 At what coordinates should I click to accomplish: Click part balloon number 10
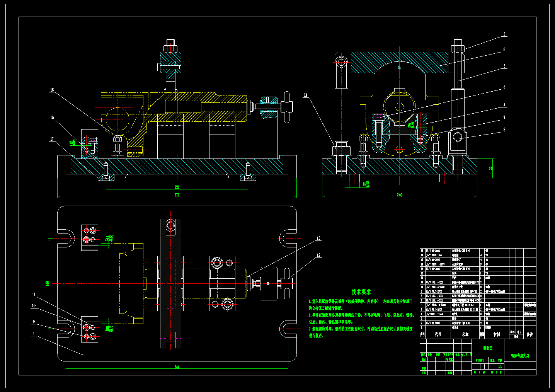34,306
